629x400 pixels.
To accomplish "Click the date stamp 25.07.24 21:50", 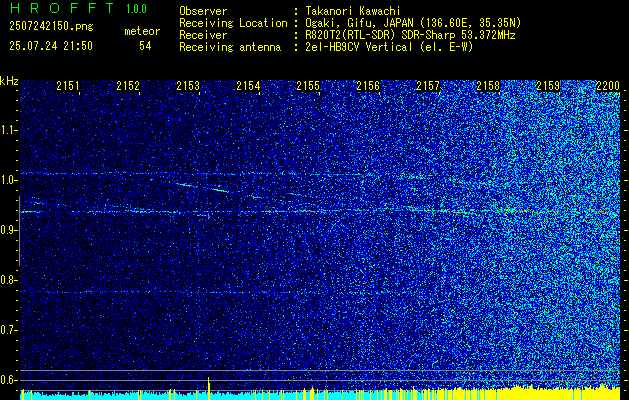I will coord(51,46).
